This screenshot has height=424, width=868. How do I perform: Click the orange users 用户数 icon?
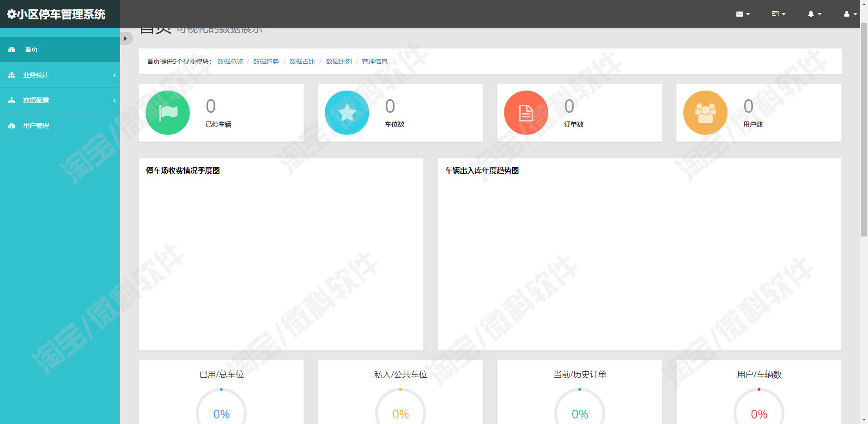[x=705, y=113]
